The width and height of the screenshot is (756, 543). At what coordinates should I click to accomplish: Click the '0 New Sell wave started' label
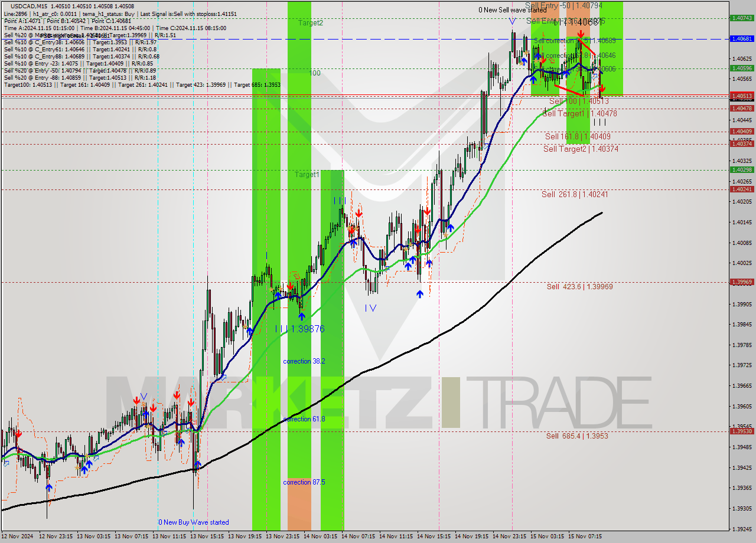(x=513, y=10)
